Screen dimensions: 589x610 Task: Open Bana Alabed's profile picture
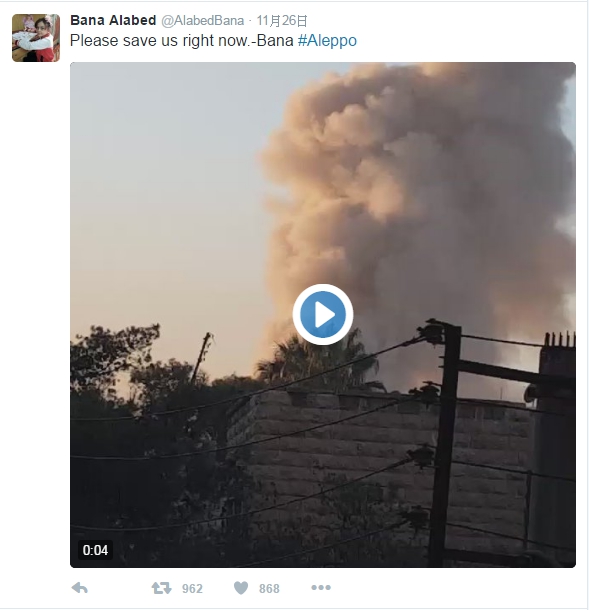pyautogui.click(x=36, y=38)
